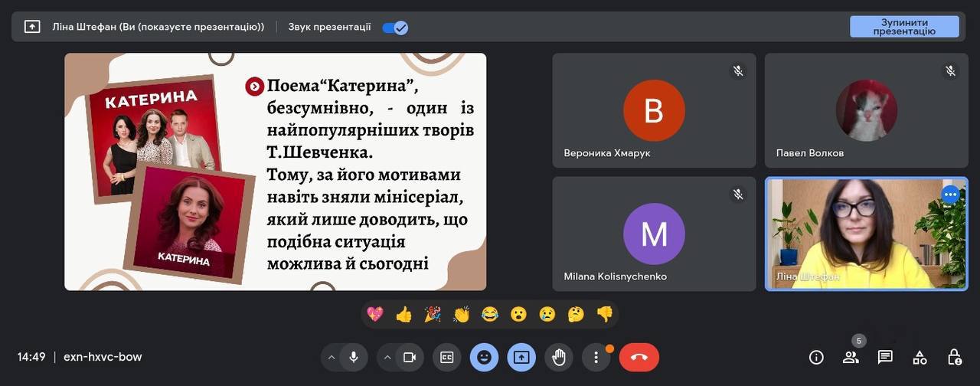The image size is (980, 386).
Task: Raise hand using the hand icon
Action: pyautogui.click(x=559, y=357)
